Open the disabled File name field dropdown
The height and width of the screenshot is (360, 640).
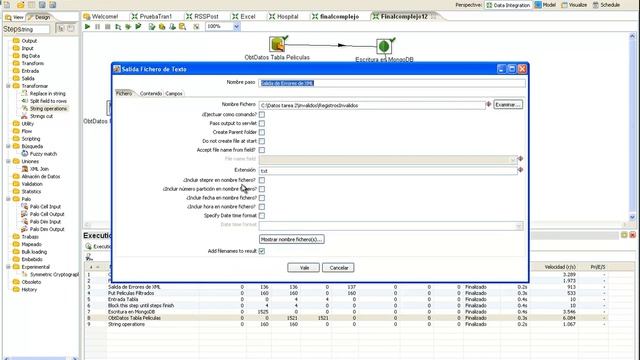point(513,160)
